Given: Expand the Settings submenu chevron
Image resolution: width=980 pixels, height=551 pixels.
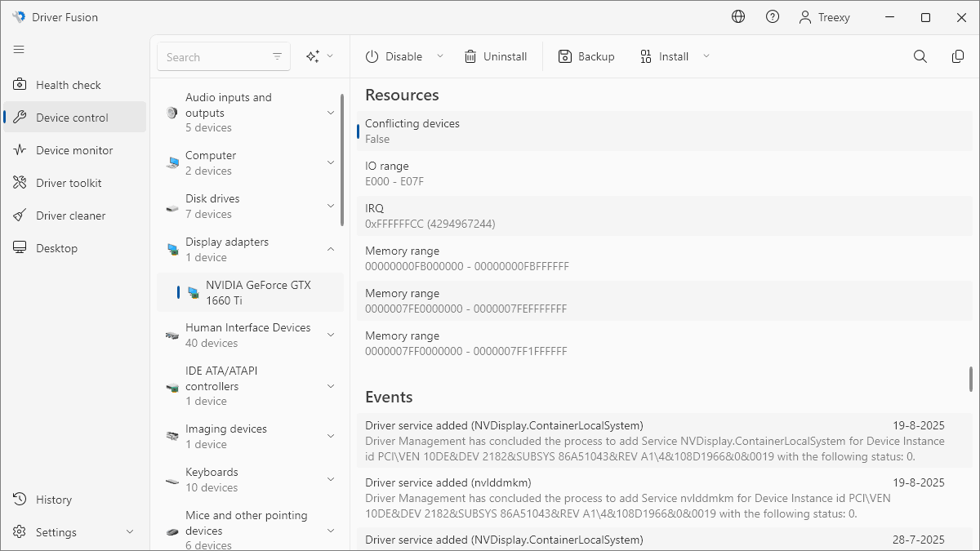Looking at the screenshot, I should coord(130,532).
